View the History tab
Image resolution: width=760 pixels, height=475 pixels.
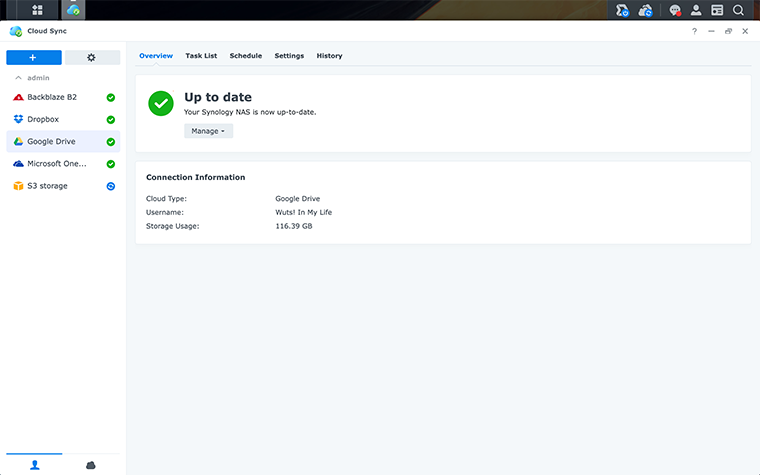coord(329,56)
